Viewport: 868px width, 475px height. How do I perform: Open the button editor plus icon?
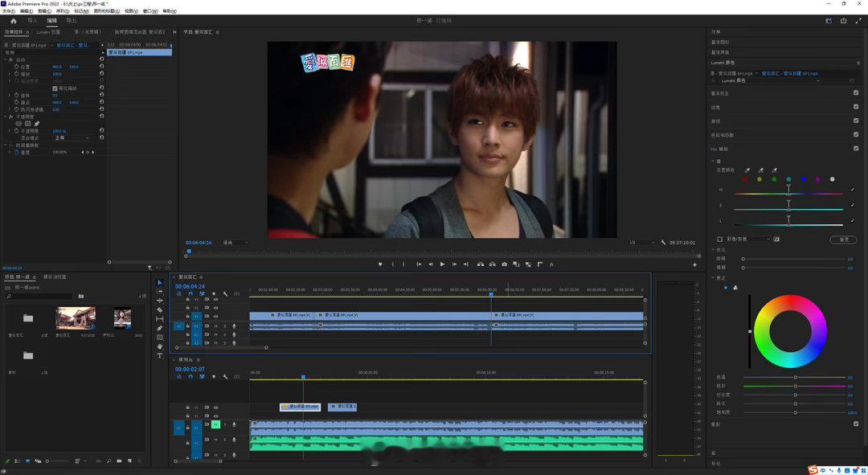pos(694,264)
